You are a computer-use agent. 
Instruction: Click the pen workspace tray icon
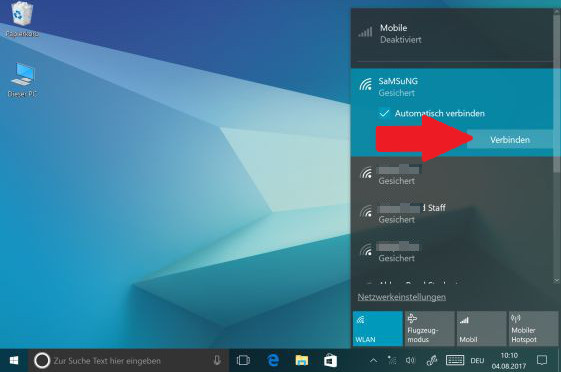point(431,360)
